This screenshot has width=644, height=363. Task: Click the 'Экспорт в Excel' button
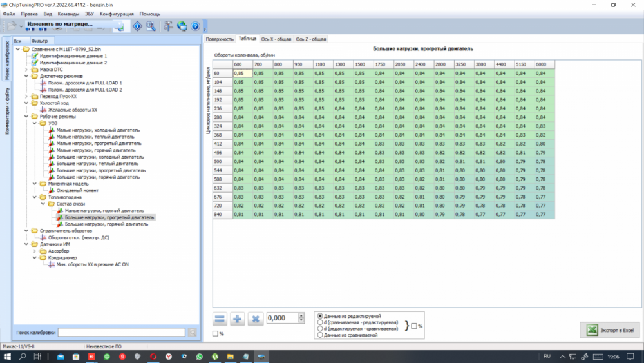(609, 330)
